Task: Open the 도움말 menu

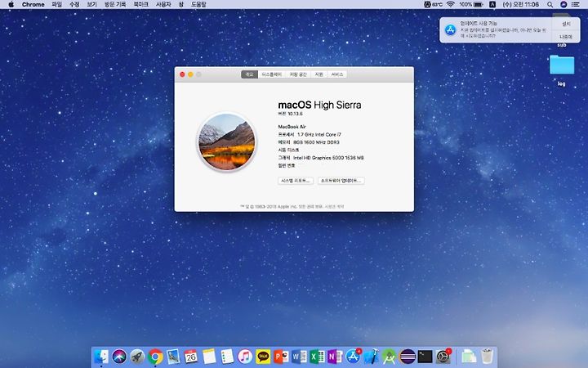Action: (198, 5)
